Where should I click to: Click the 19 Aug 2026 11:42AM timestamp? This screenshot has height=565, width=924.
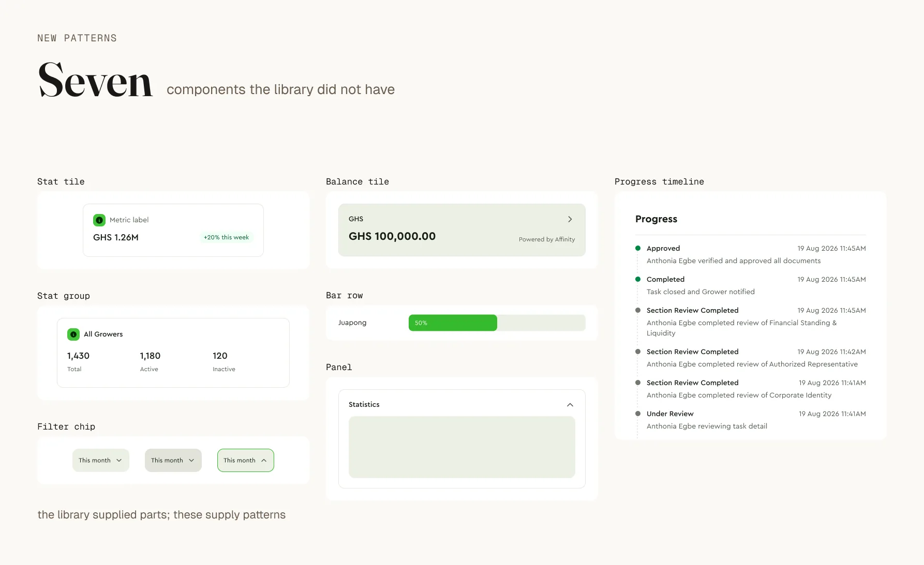[832, 352]
